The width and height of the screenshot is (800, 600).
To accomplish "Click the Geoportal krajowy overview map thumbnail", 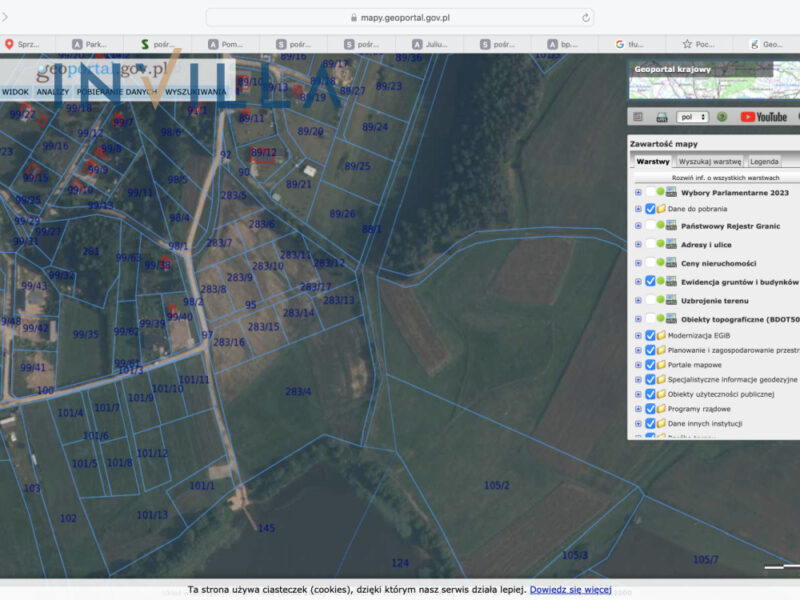I will tap(714, 79).
